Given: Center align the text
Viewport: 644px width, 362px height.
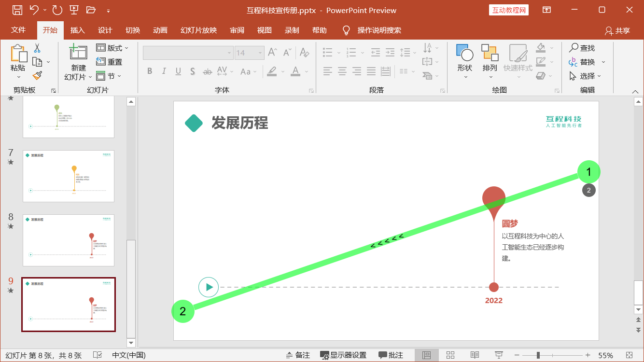Looking at the screenshot, I should (342, 71).
